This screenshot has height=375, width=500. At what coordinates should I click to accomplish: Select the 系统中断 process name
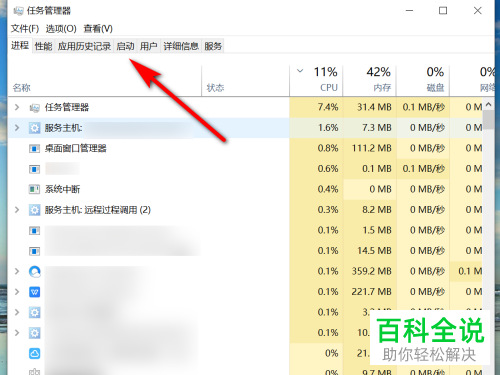tap(63, 189)
